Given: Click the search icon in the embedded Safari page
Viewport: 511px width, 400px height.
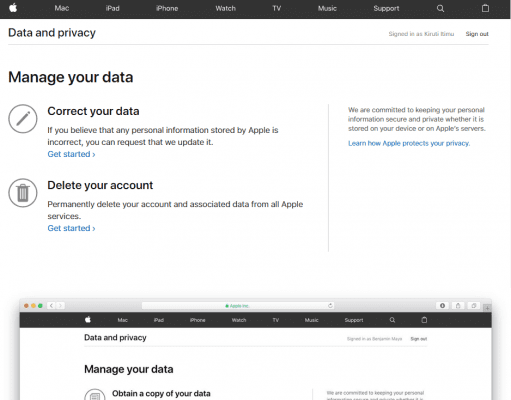Looking at the screenshot, I should 392,320.
